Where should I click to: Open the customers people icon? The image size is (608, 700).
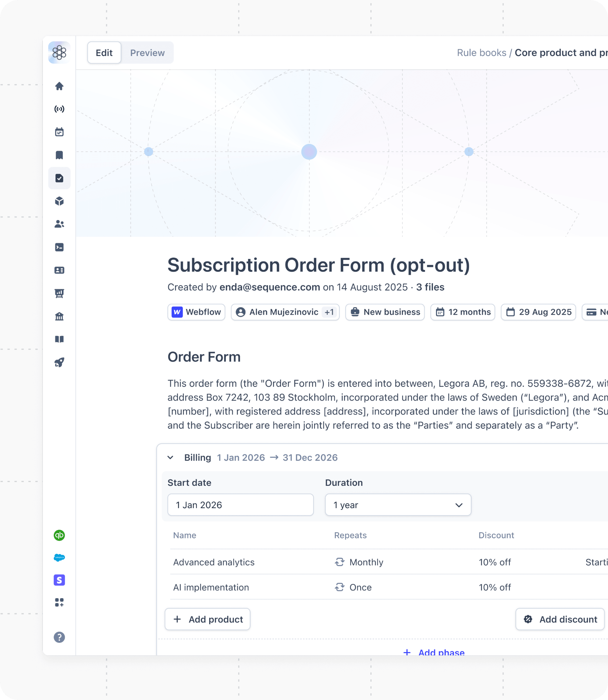coord(59,224)
